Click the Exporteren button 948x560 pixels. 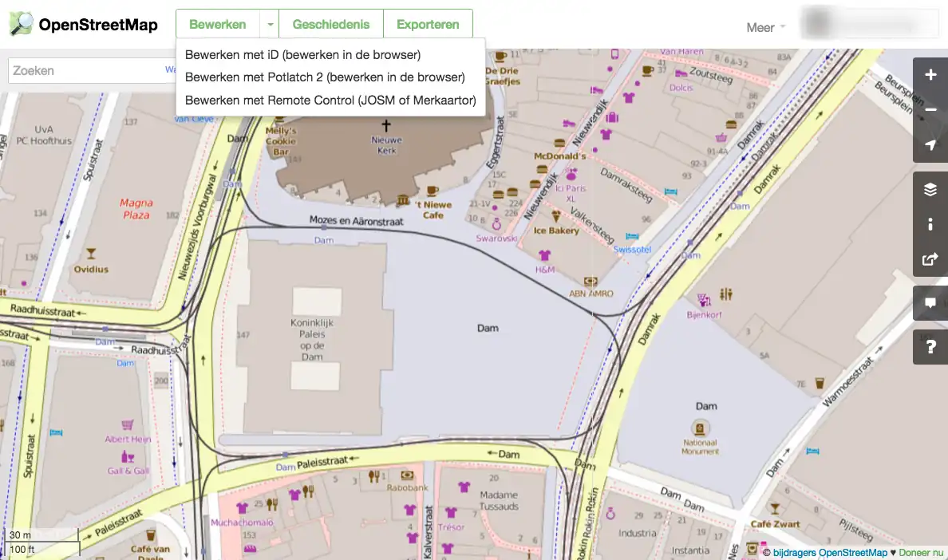tap(428, 25)
